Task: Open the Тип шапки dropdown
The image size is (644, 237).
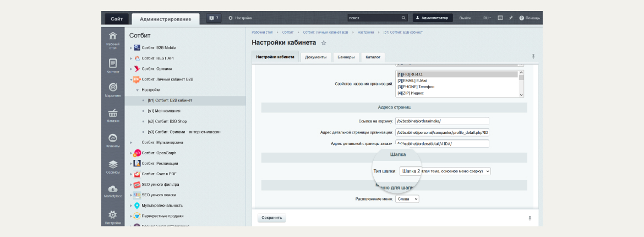Action: point(445,171)
